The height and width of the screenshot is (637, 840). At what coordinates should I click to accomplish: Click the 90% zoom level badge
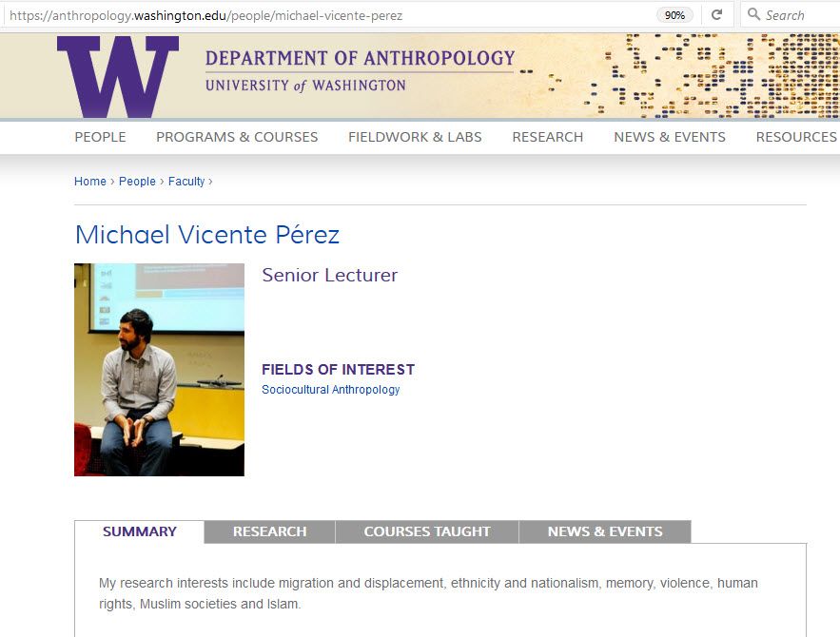coord(674,14)
